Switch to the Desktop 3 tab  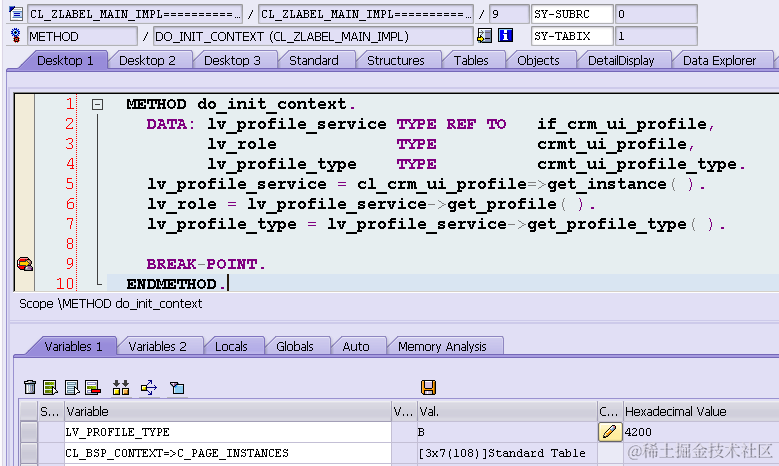[x=232, y=60]
